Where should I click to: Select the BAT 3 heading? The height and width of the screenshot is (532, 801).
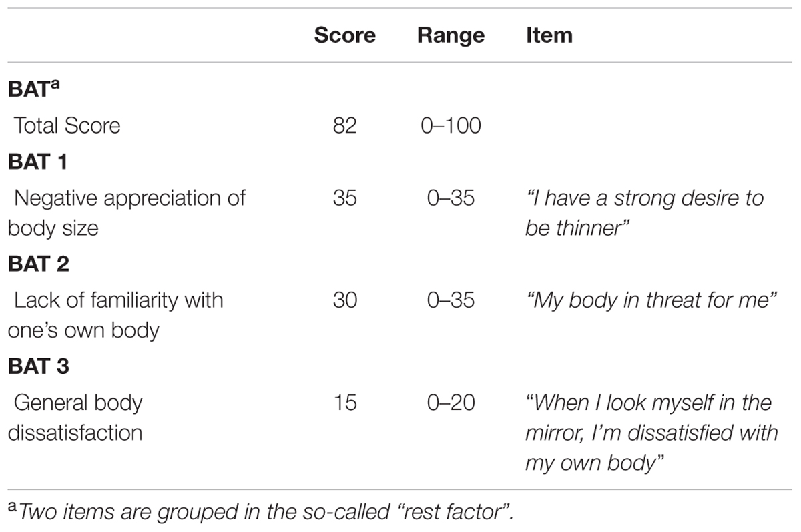[x=39, y=366]
